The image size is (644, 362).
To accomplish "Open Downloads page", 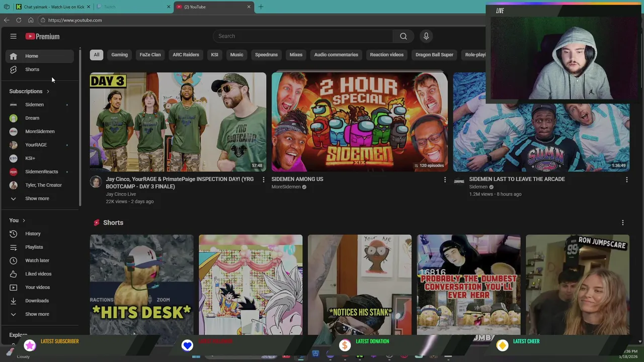I will coord(41,301).
